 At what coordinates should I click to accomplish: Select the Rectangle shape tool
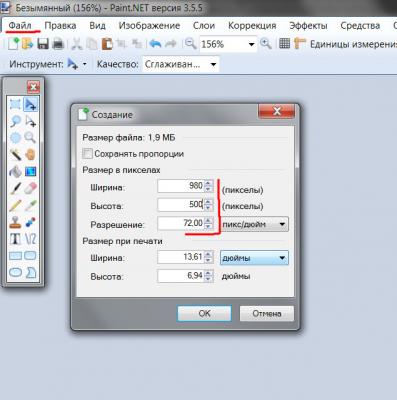click(x=15, y=256)
